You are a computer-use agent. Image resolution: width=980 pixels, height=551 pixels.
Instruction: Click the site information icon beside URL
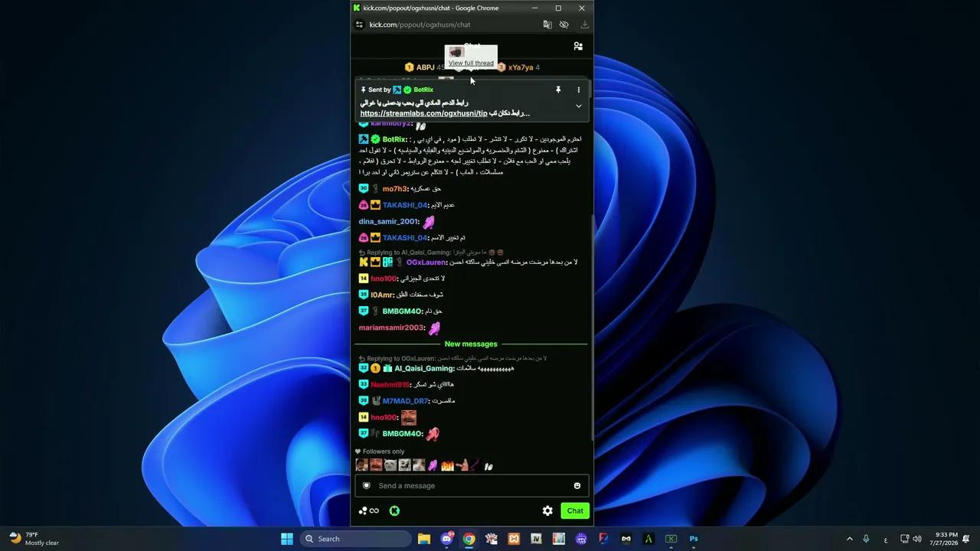(359, 24)
